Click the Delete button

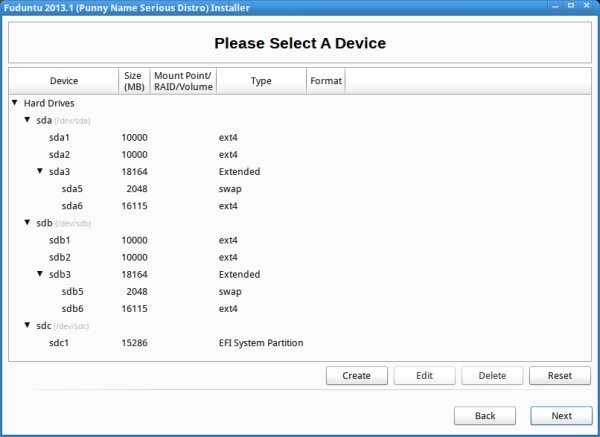[x=492, y=375]
